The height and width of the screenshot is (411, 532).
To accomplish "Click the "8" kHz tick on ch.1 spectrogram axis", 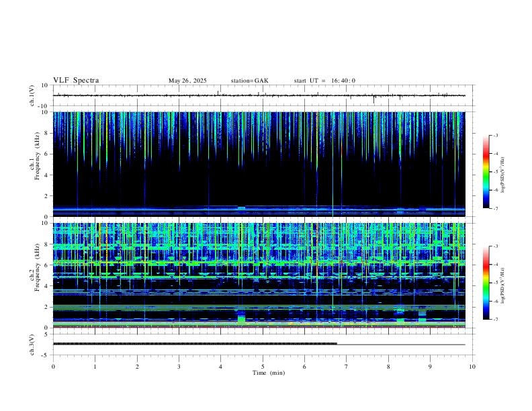I will point(46,133).
